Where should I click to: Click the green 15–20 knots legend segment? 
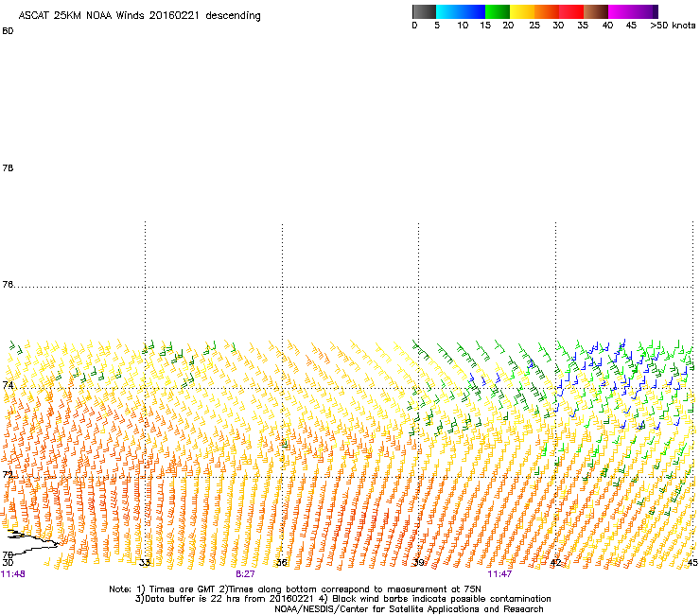click(x=498, y=11)
